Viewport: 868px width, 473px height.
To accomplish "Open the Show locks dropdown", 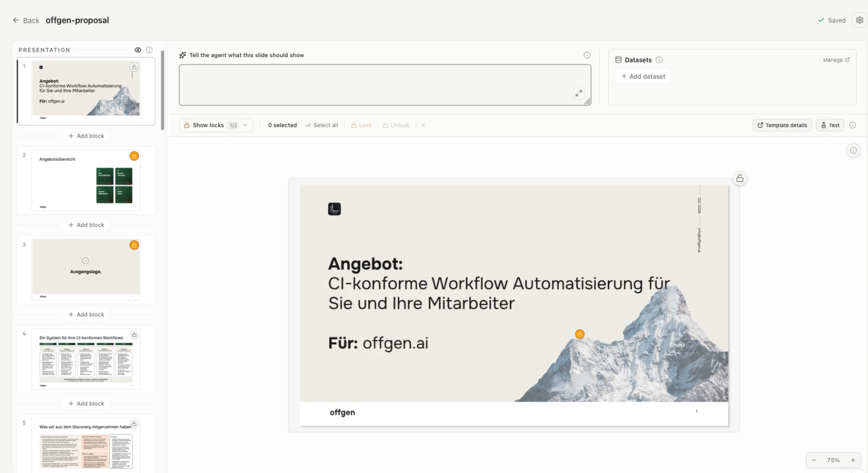I will click(x=216, y=125).
